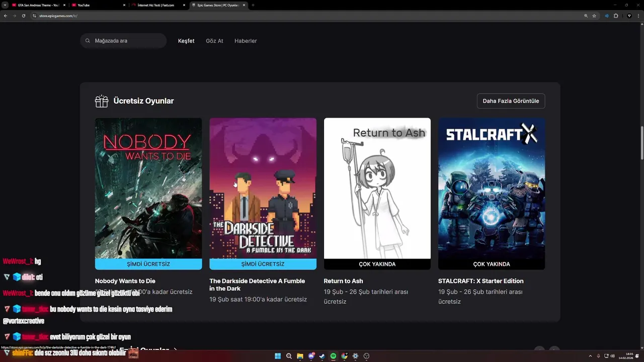644x362 pixels.
Task: Open Chrome from the taskbar
Action: click(x=344, y=356)
